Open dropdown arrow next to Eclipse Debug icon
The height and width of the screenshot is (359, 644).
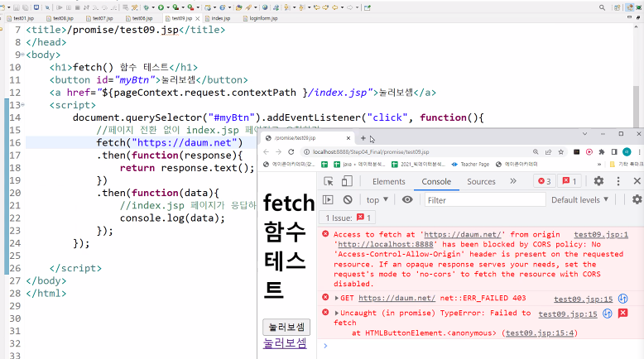point(153,7)
